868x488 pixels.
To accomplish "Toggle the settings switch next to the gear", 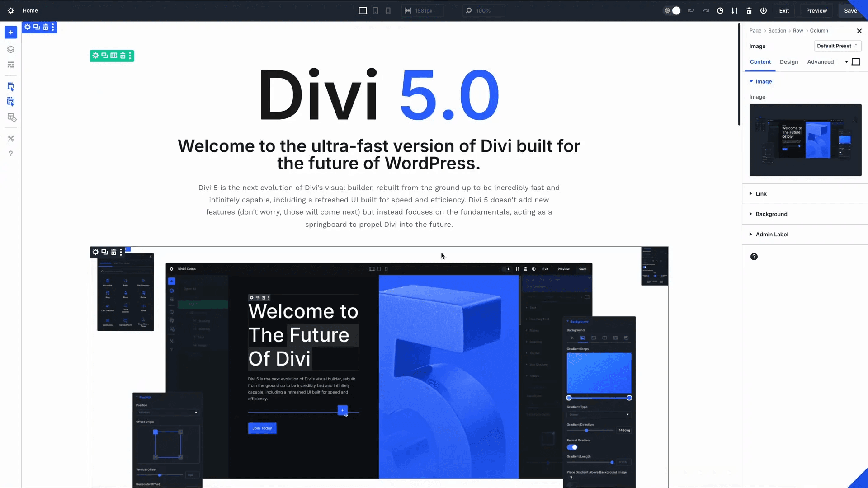I will tap(676, 10).
